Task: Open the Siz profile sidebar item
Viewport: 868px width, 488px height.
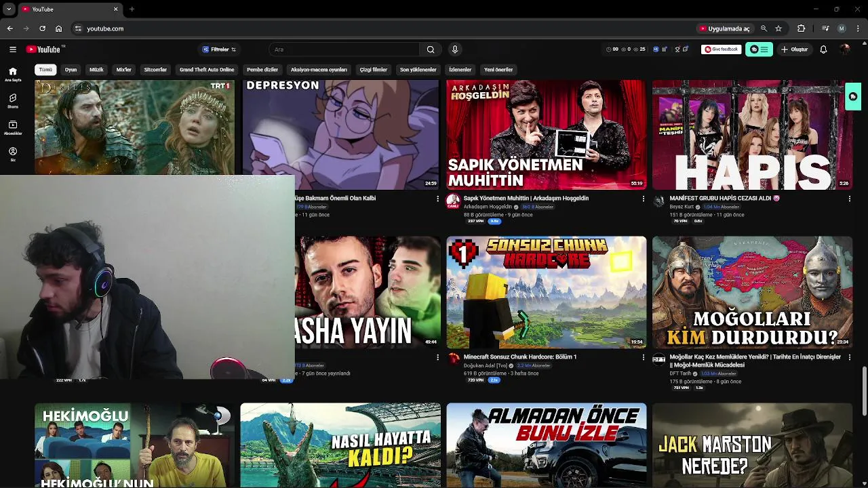Action: 13,155
